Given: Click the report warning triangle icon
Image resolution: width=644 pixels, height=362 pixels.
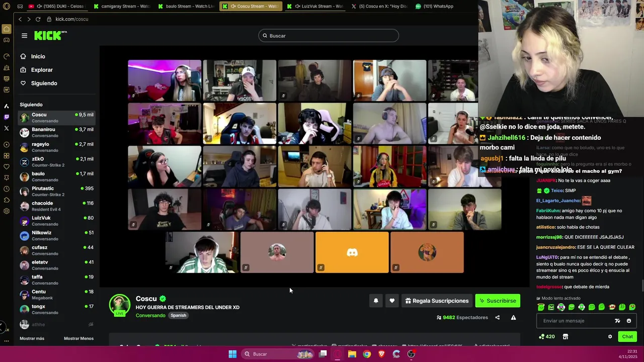Looking at the screenshot, I should (513, 317).
